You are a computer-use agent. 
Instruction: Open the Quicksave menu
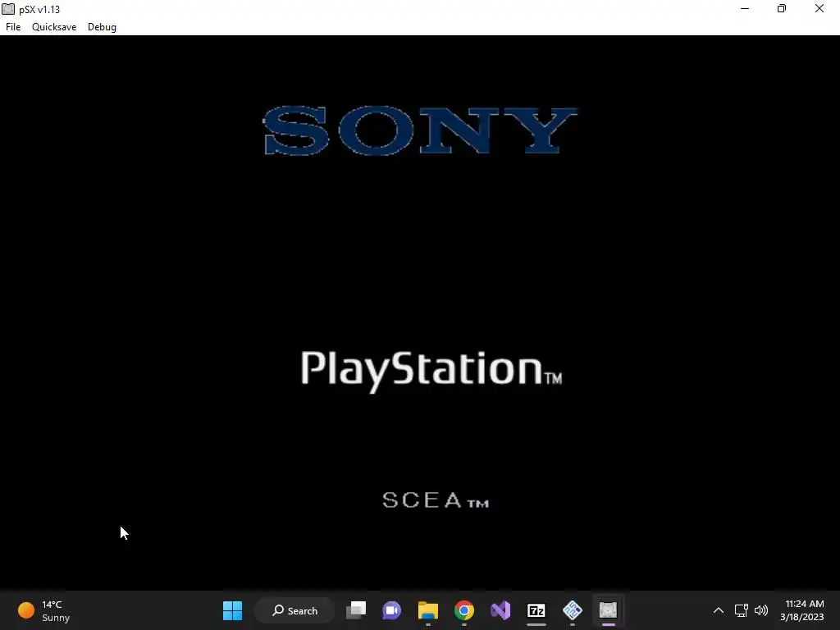pos(54,27)
